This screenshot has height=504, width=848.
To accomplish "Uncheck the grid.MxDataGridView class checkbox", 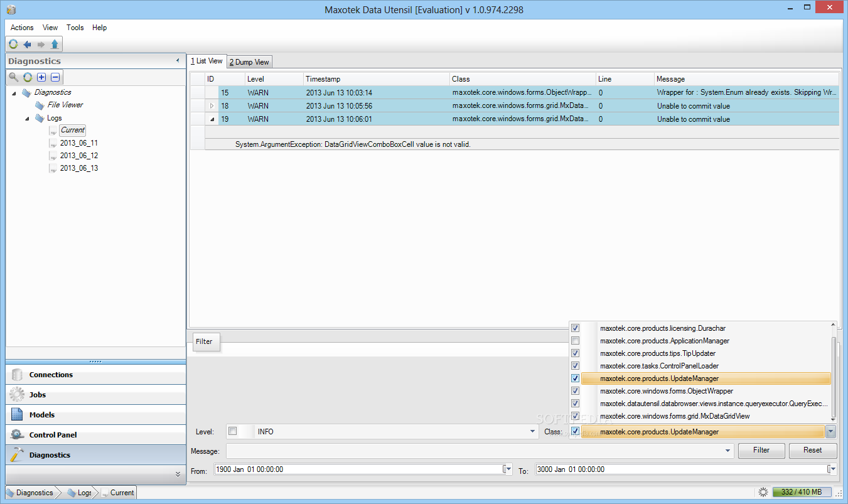I will click(575, 416).
